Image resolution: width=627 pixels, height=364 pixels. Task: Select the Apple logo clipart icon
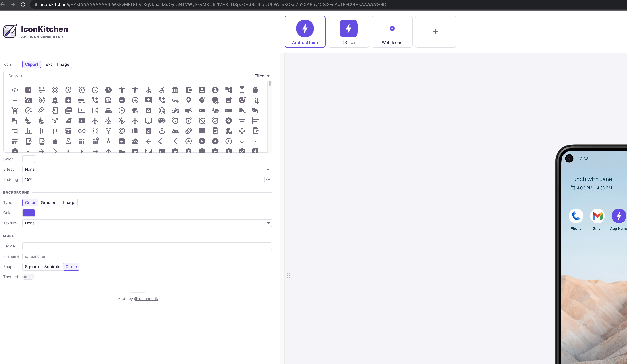(x=55, y=141)
